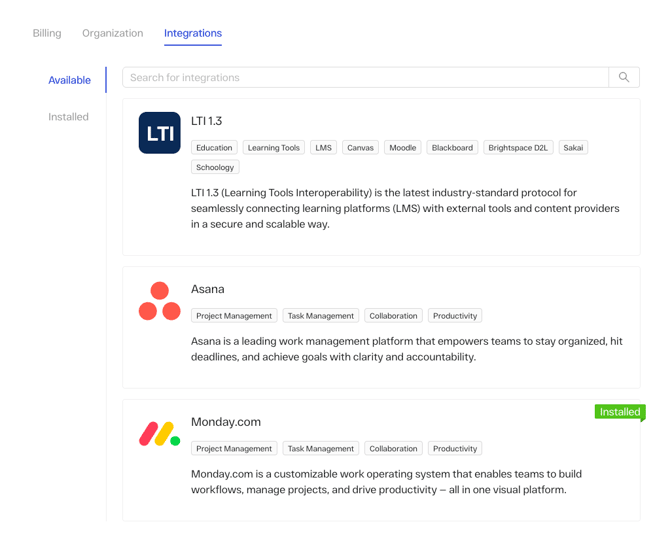
Task: Open the Asana integration title
Action: pyautogui.click(x=208, y=289)
